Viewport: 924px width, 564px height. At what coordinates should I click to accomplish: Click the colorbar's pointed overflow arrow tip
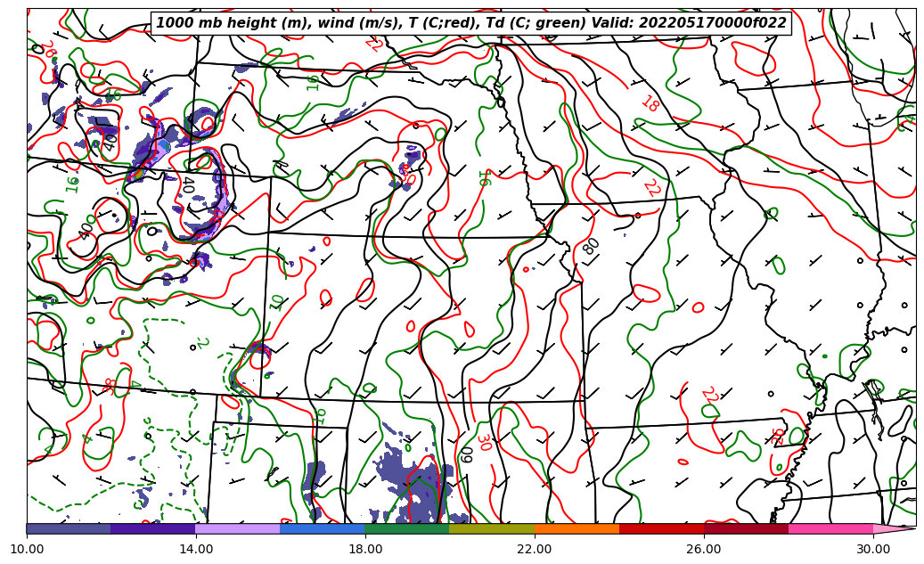point(895,528)
